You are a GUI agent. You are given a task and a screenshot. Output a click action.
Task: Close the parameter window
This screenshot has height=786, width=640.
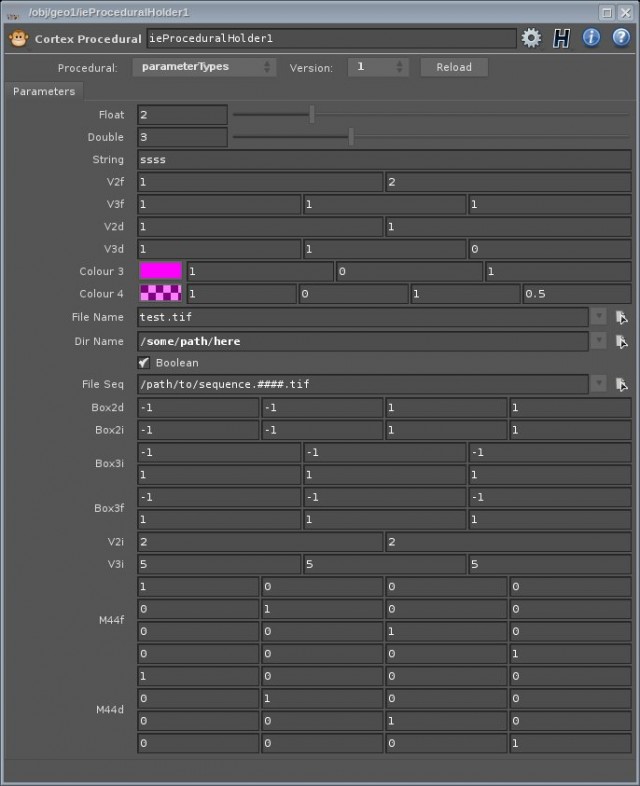coord(625,12)
